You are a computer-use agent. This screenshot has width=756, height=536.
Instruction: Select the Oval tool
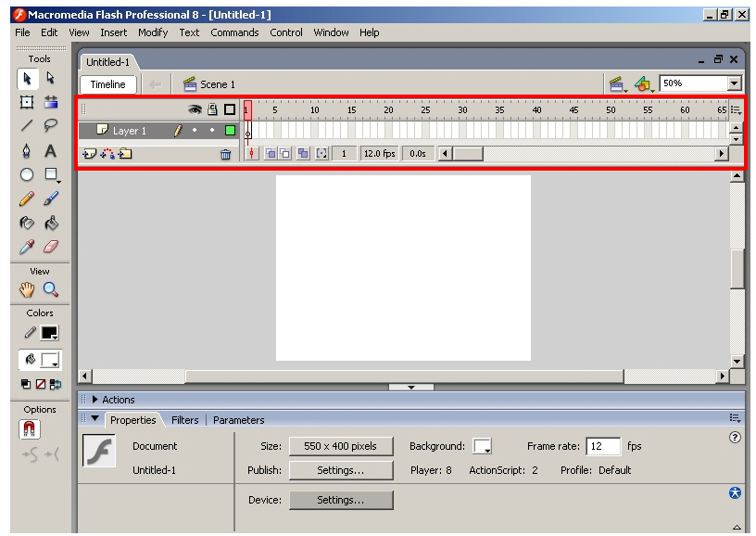(x=27, y=174)
